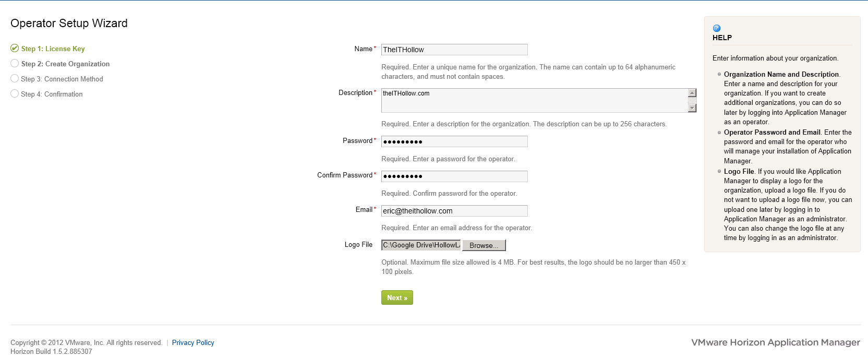
Task: Focus the organization Name field
Action: [x=454, y=50]
